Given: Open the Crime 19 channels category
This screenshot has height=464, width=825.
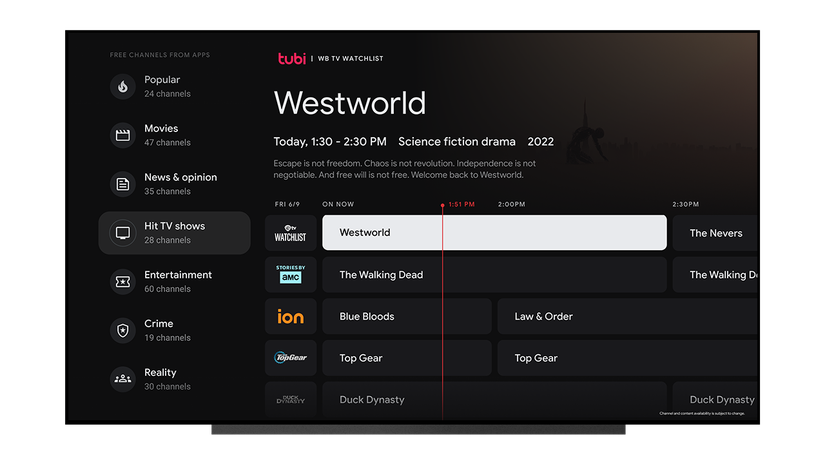Looking at the screenshot, I should 174,330.
